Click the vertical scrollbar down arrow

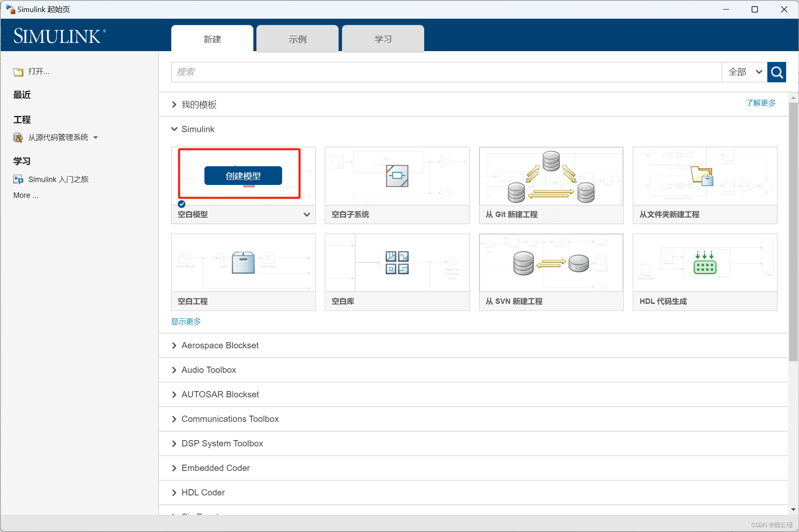click(793, 510)
